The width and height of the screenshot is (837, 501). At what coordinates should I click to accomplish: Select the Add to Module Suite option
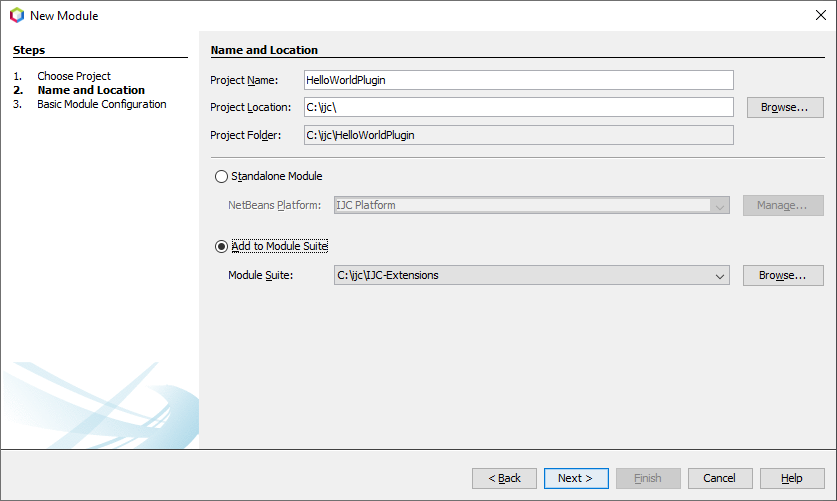222,246
